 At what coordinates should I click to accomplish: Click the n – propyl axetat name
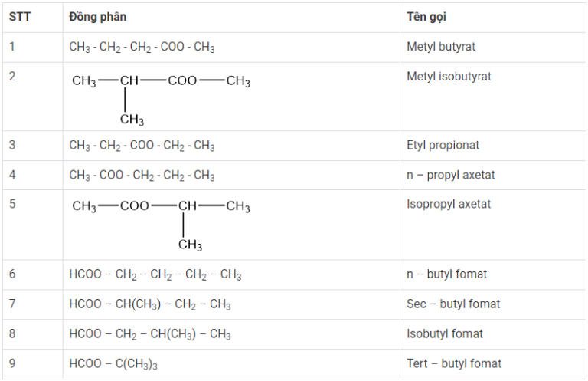click(451, 175)
